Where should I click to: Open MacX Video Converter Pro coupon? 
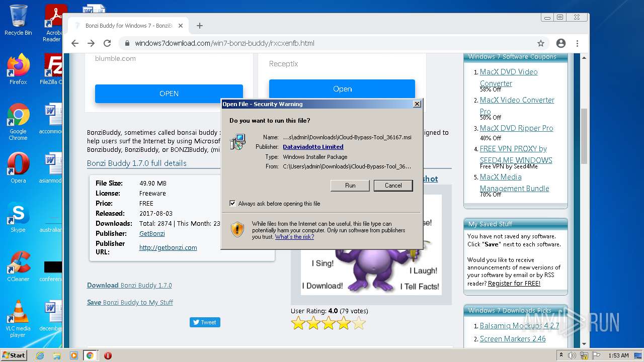coord(517,106)
